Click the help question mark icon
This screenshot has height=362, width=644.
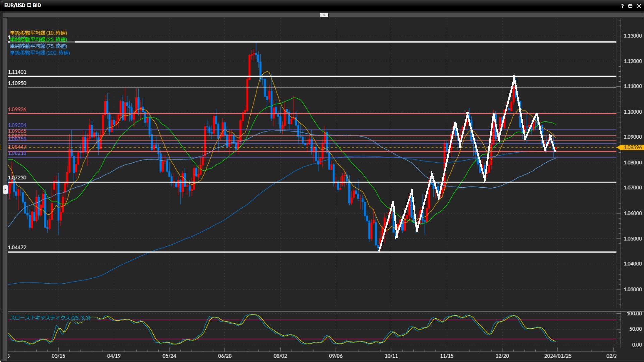622,6
